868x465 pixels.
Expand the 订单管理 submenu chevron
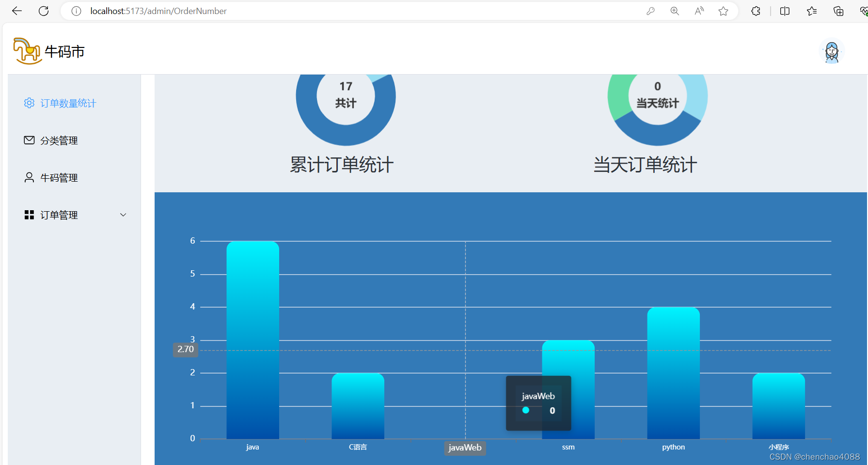point(123,215)
